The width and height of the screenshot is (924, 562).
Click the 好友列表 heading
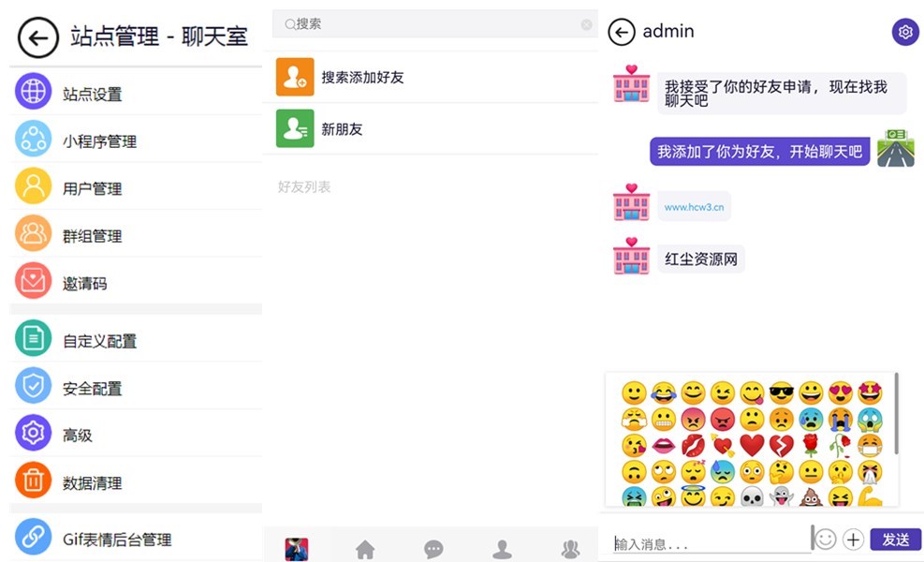click(304, 187)
